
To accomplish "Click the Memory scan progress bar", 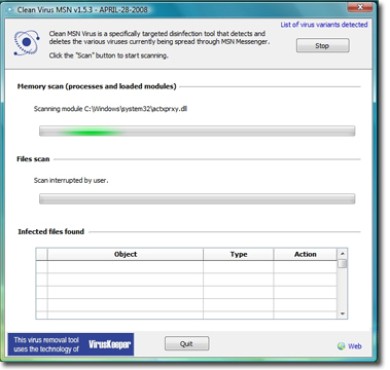I will [x=197, y=131].
